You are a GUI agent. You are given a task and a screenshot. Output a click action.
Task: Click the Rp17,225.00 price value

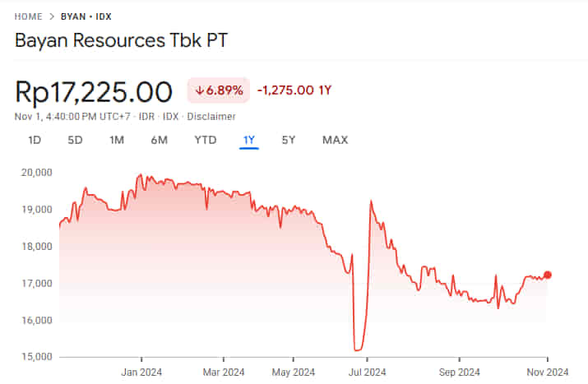(94, 91)
